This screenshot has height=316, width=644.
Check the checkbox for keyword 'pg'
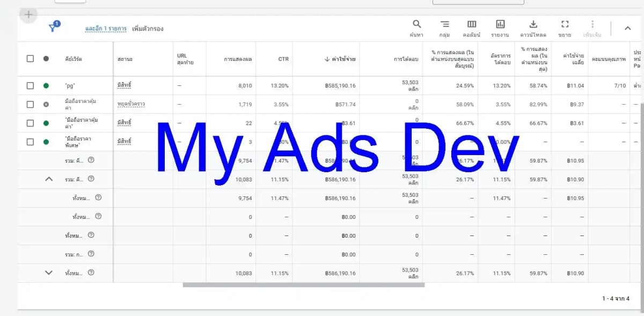coord(30,85)
